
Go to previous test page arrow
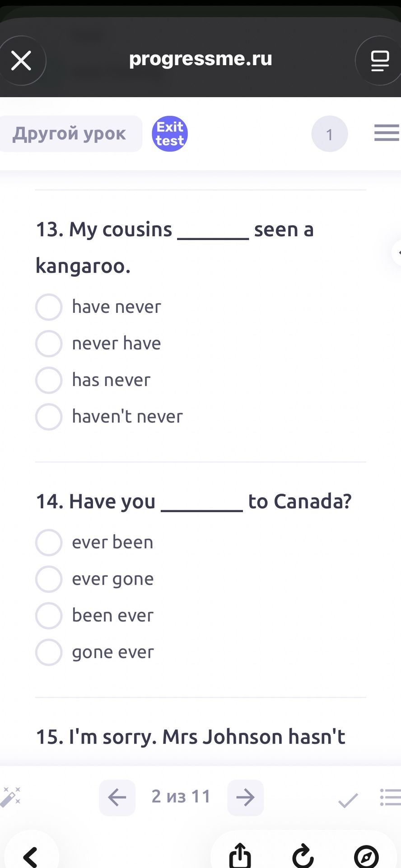click(117, 797)
